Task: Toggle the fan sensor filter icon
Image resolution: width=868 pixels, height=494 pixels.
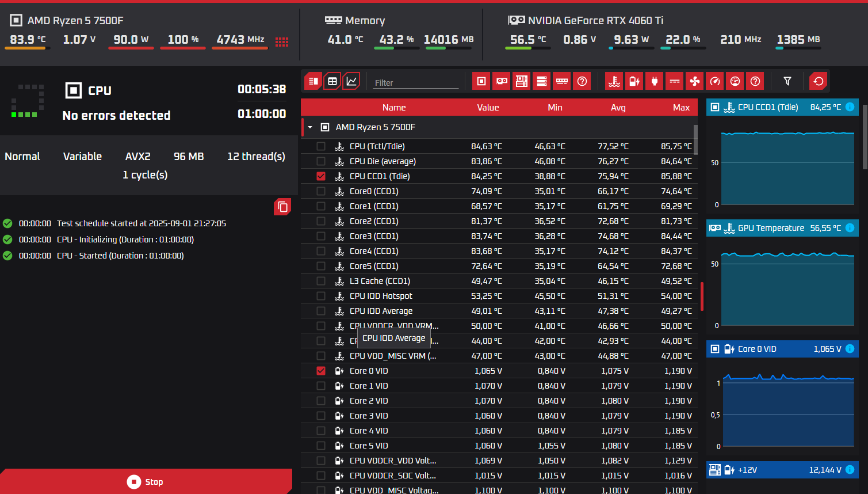Action: coord(695,81)
